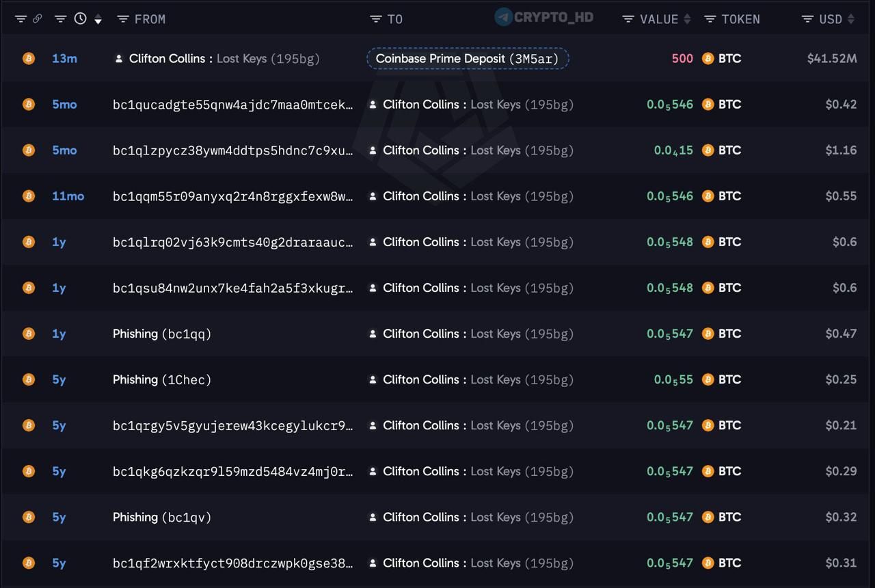Open Phishing (bc1qv) sender
Image resolution: width=875 pixels, height=588 pixels.
pos(162,517)
